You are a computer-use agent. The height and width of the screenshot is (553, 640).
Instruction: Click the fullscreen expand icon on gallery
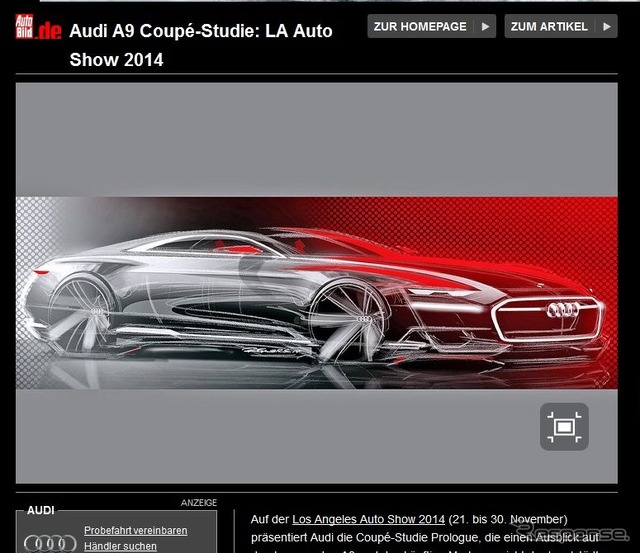point(564,427)
